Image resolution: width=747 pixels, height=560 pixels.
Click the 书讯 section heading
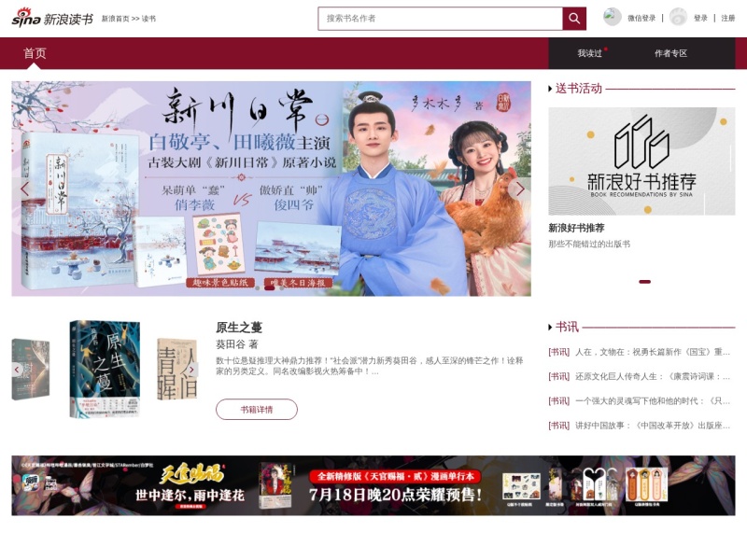567,328
